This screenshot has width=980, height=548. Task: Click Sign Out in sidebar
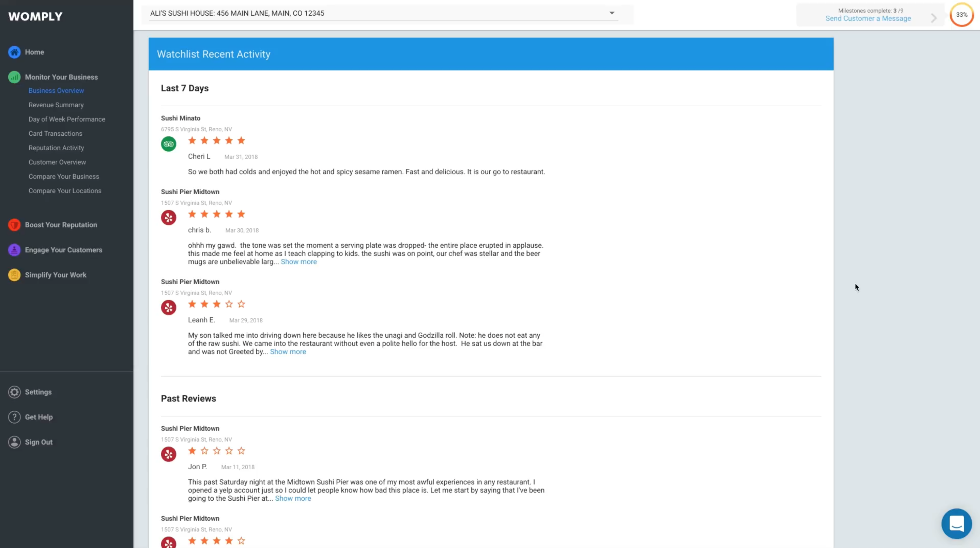[x=39, y=442]
